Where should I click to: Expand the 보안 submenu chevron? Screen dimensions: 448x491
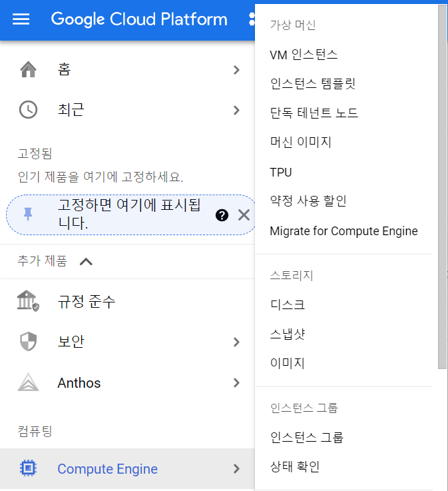[236, 342]
